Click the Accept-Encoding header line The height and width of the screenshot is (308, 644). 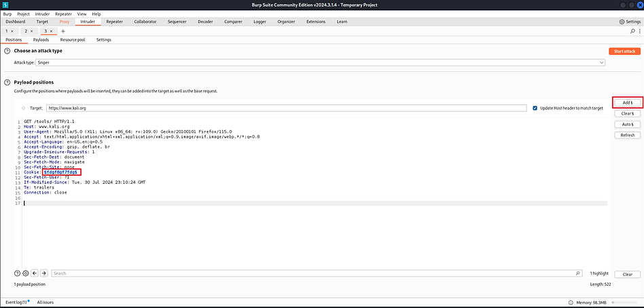(67, 147)
